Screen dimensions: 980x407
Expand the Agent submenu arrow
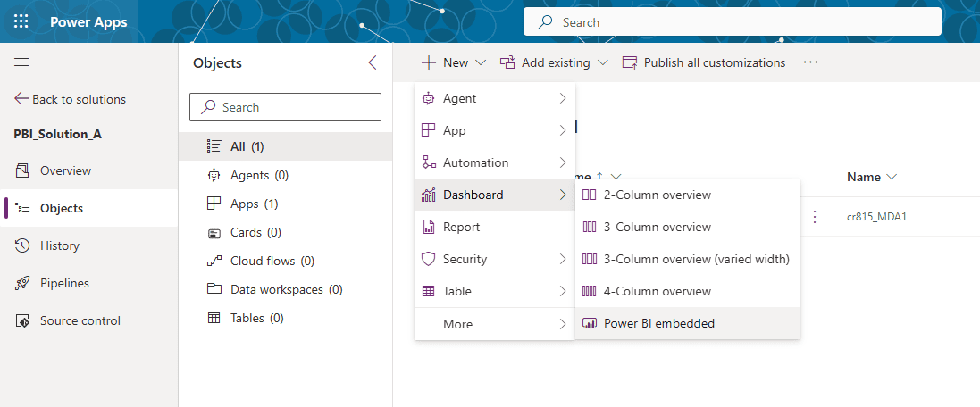click(563, 98)
